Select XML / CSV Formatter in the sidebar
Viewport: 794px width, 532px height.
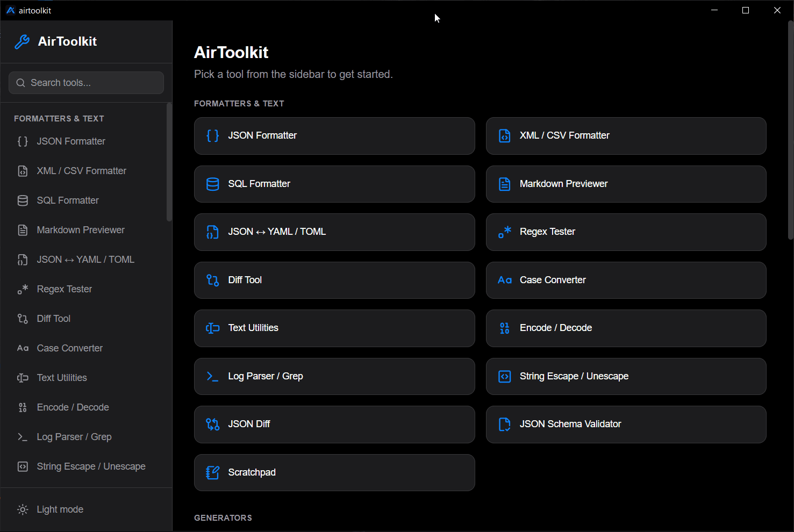86,171
